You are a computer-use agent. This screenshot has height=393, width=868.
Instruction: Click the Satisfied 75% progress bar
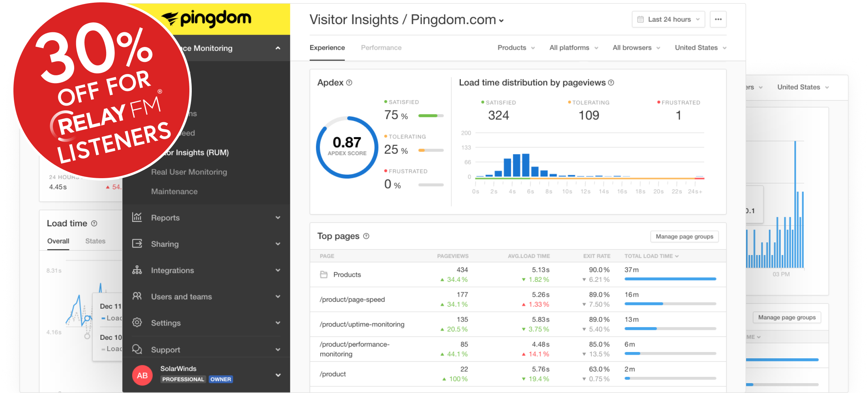(x=431, y=116)
